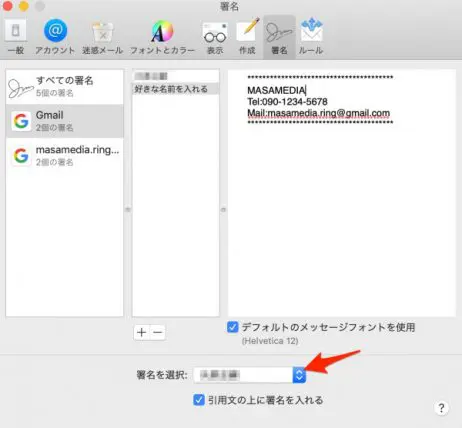462x428 pixels.
Task: Open the 表示 viewing pane
Action: (x=215, y=37)
